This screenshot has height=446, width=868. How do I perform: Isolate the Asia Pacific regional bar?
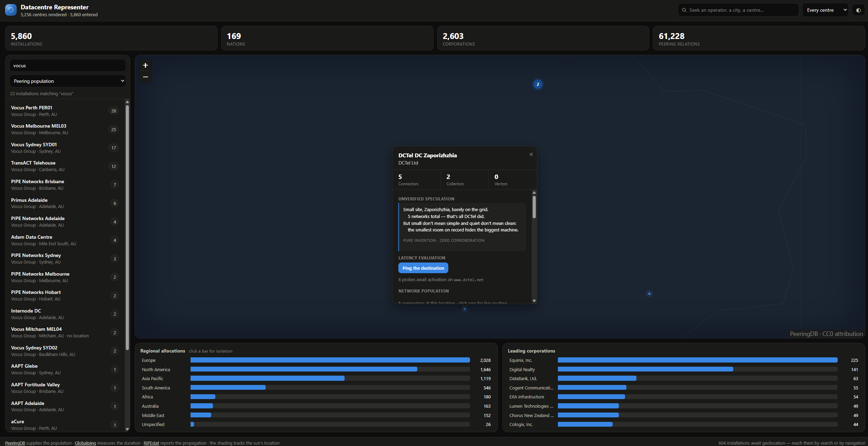(316, 378)
